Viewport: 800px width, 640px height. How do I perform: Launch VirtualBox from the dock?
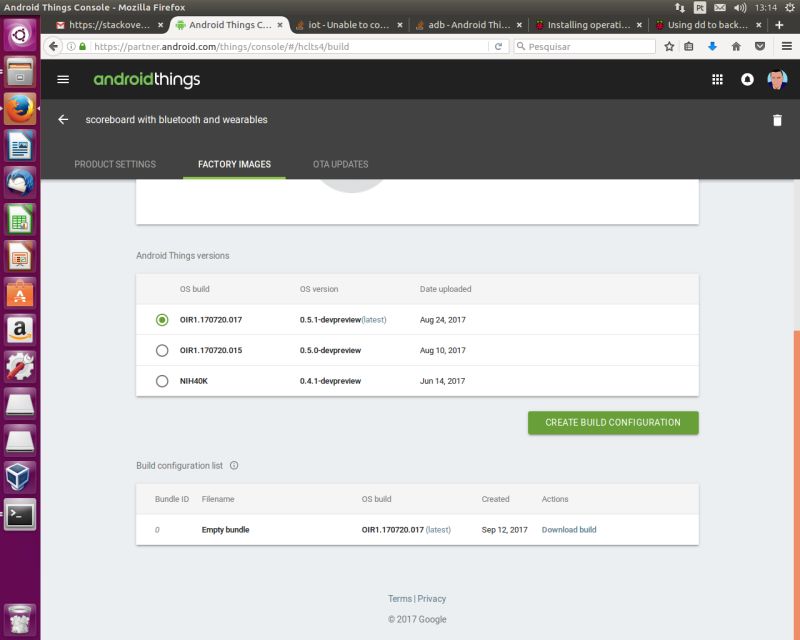20,477
